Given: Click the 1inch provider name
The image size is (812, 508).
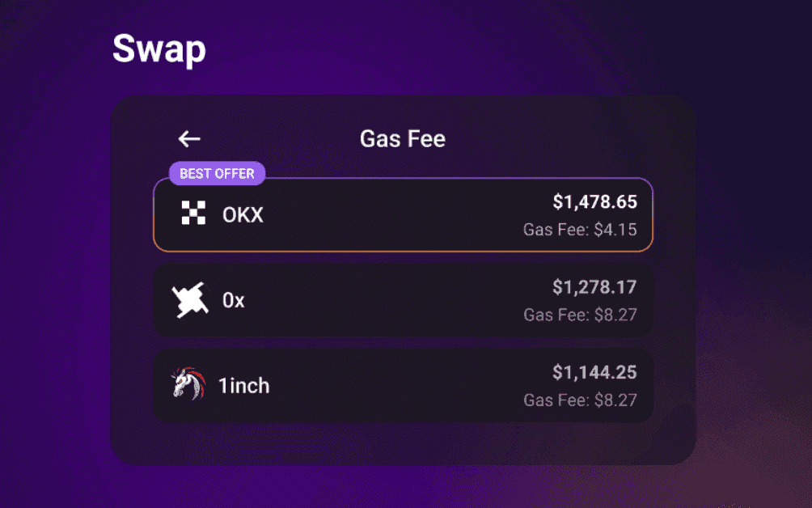Looking at the screenshot, I should point(244,386).
